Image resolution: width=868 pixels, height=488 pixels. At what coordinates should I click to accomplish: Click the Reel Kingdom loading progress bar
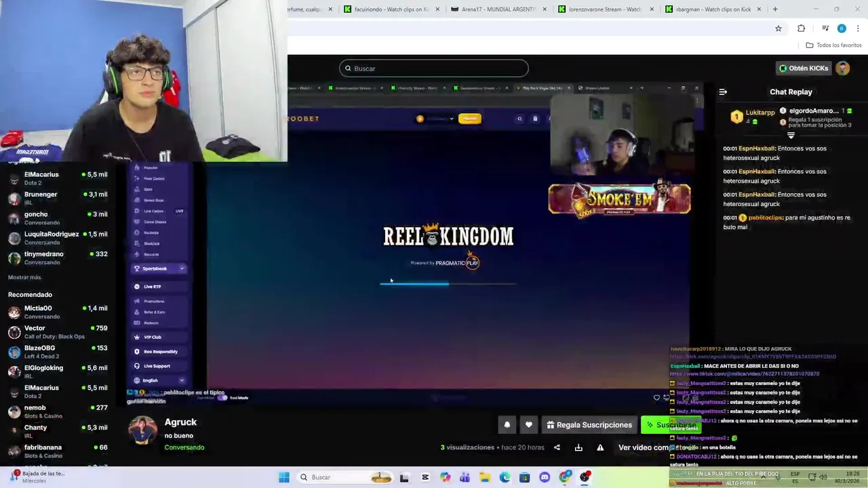[448, 284]
